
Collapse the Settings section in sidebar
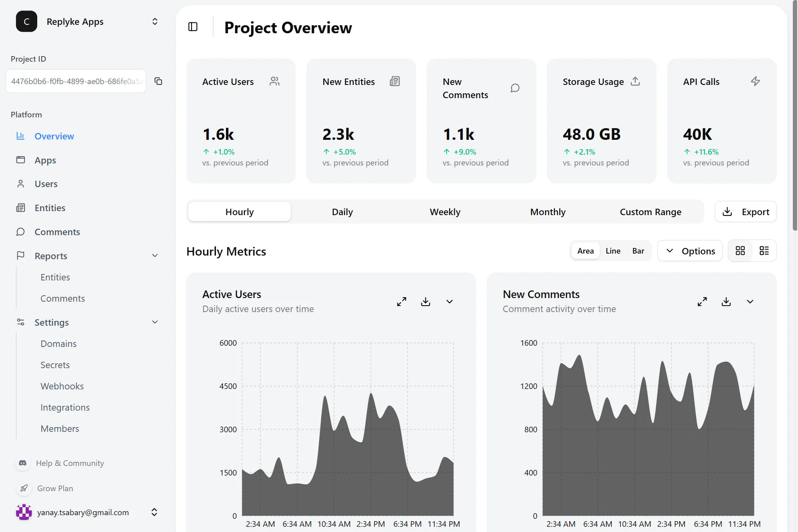click(x=155, y=322)
